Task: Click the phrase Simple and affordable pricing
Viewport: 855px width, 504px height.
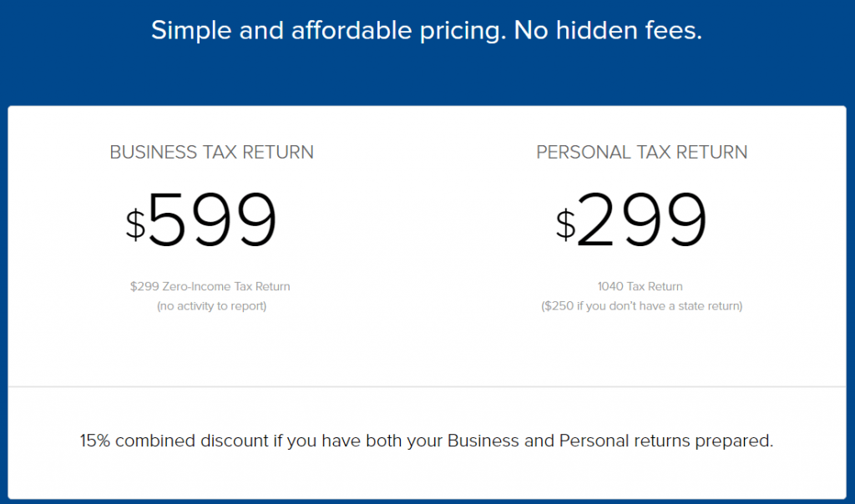Action: [326, 31]
